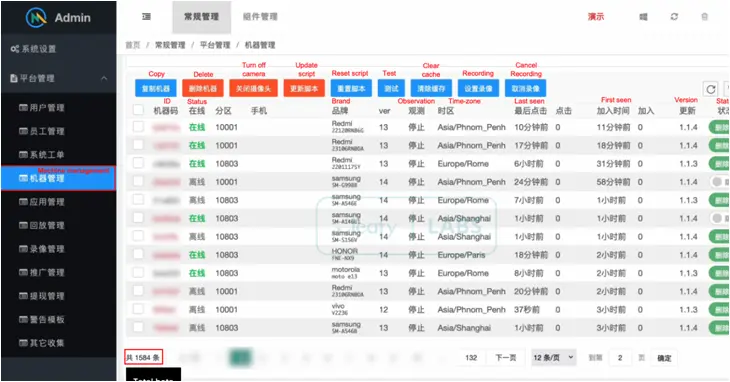Collapse the 平台管理 sidebar section
The image size is (730, 382).
(59, 78)
